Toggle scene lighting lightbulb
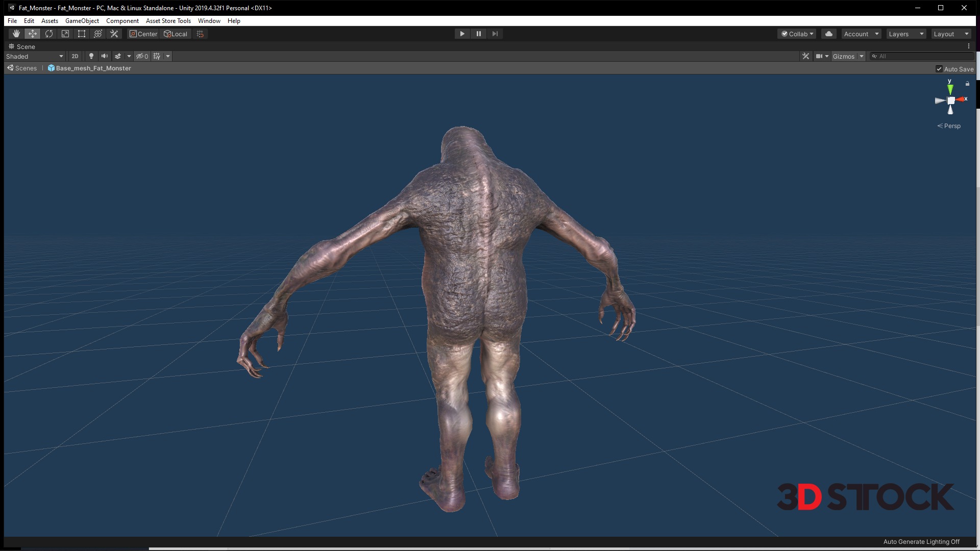Viewport: 980px width, 551px height. click(91, 56)
